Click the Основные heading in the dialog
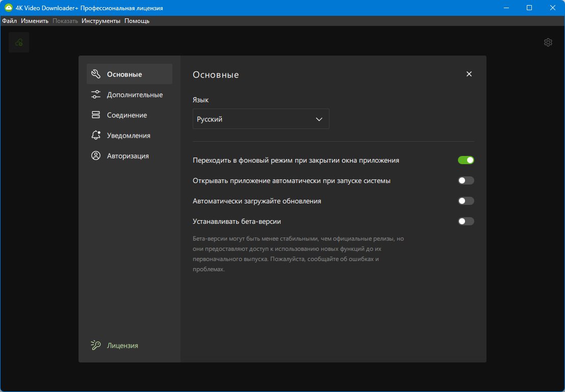 tap(216, 74)
